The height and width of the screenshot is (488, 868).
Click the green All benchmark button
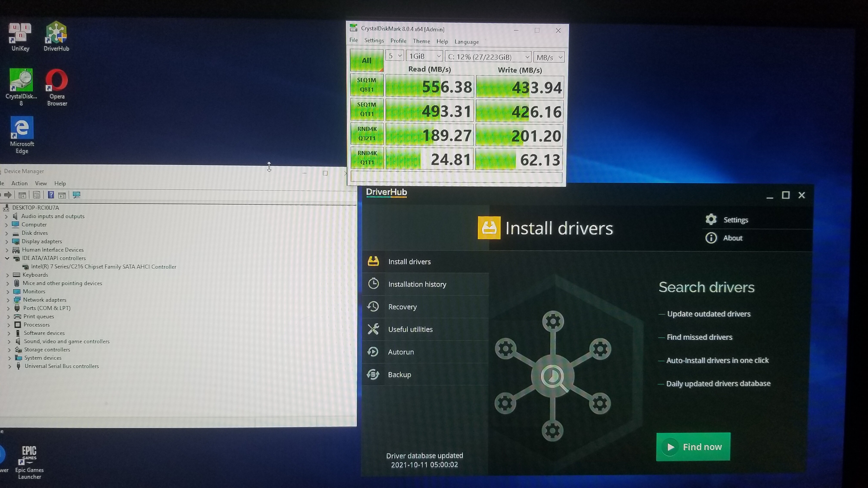(x=367, y=60)
